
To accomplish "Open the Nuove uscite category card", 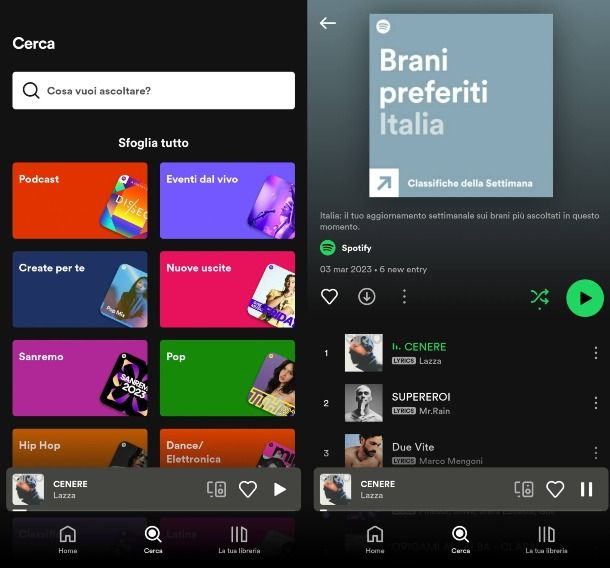I will 227,289.
